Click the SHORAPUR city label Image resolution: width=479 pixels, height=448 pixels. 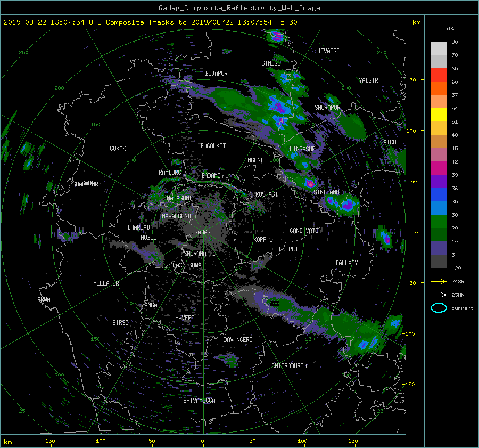[327, 108]
